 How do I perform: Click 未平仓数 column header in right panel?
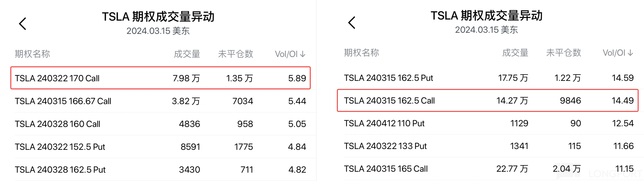(563, 53)
